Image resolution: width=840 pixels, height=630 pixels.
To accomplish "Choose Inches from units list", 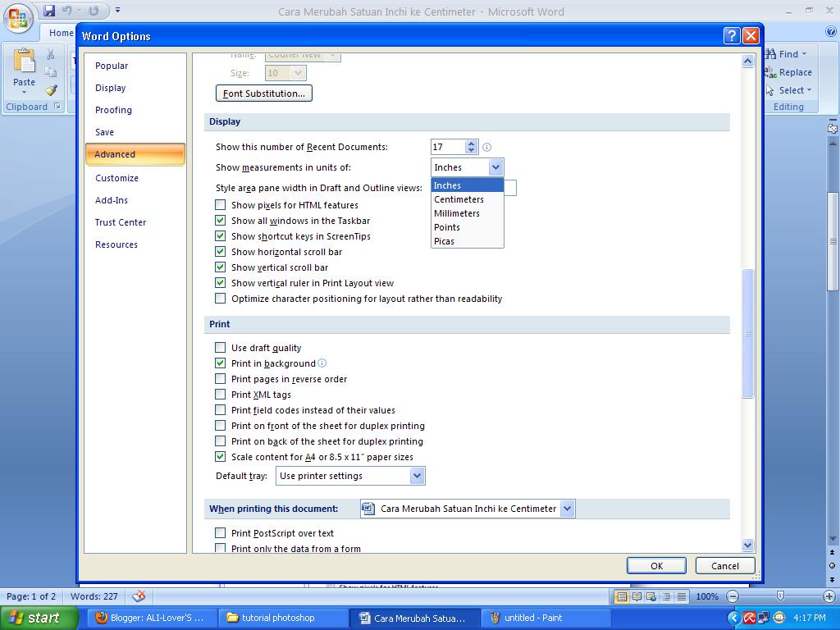I will click(x=467, y=185).
